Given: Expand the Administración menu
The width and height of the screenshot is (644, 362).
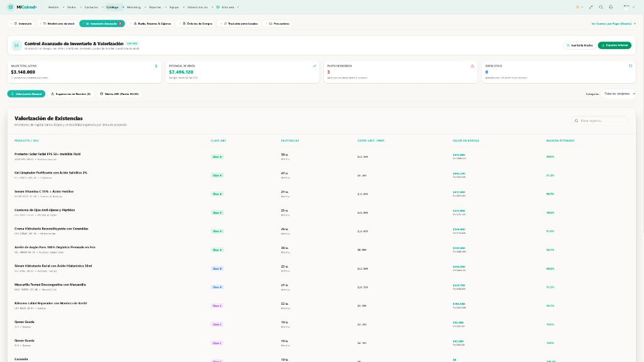Looking at the screenshot, I should point(200,7).
